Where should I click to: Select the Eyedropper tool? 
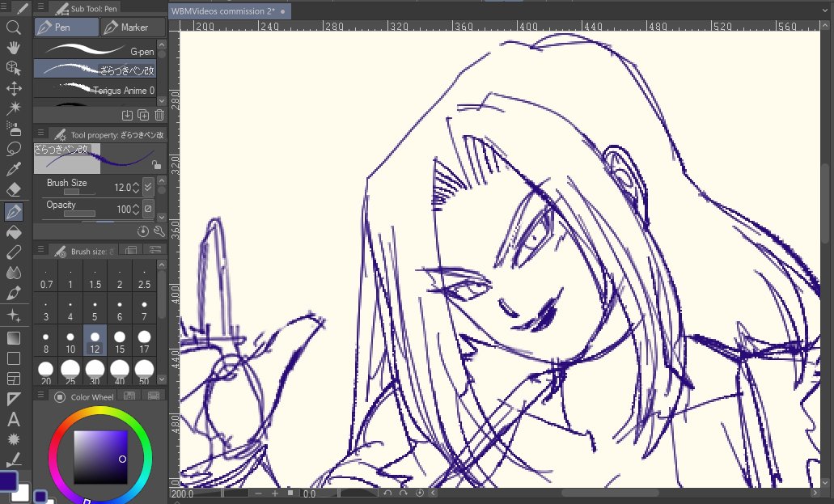[x=13, y=169]
